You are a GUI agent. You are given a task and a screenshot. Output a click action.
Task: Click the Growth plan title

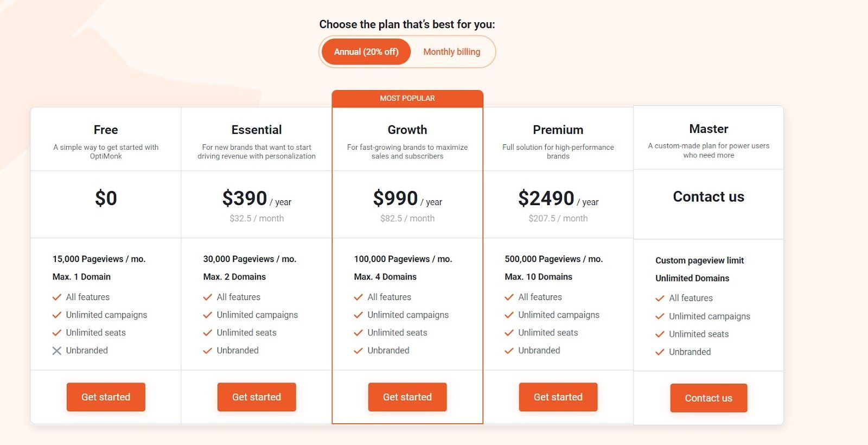(x=407, y=130)
